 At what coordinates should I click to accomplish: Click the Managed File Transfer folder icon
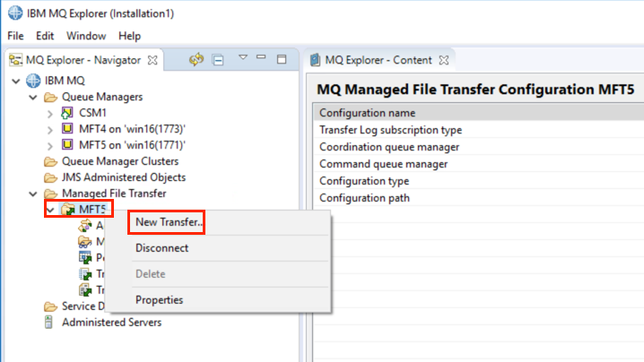(50, 194)
